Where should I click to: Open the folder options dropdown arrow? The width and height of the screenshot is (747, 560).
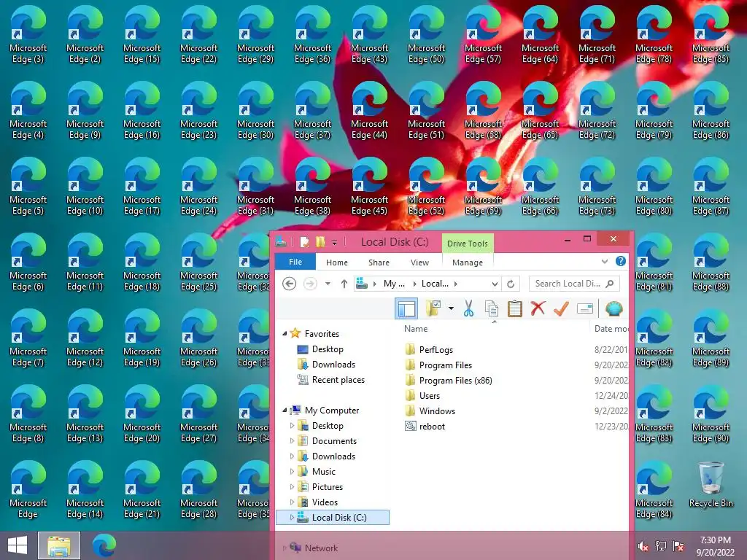[x=451, y=308]
